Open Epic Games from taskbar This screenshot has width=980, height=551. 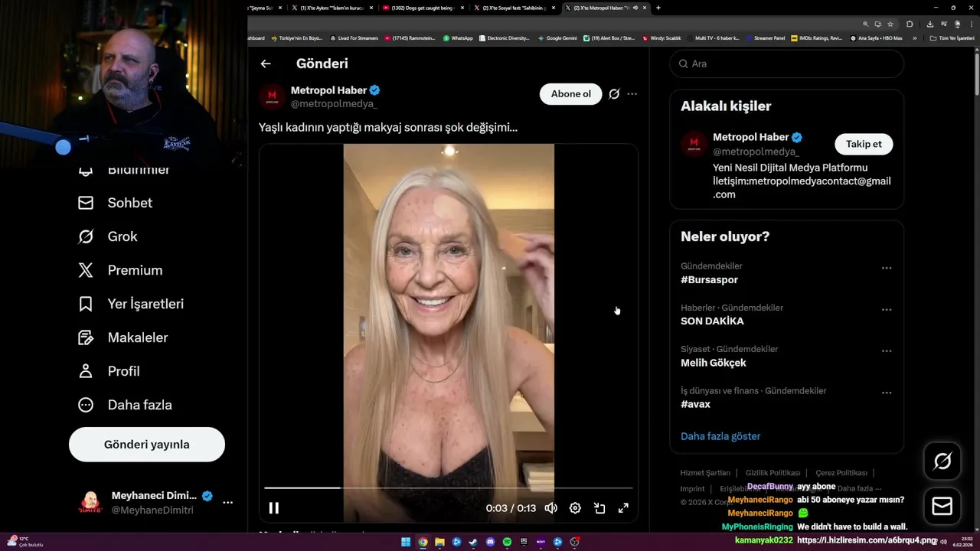coord(524,542)
